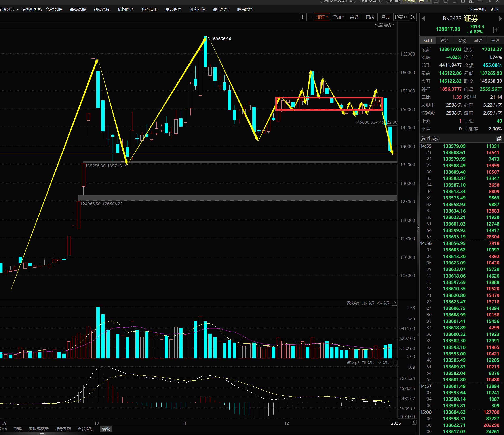Close the volume indicator panel
Screen dimensions: 504x435
point(395,303)
